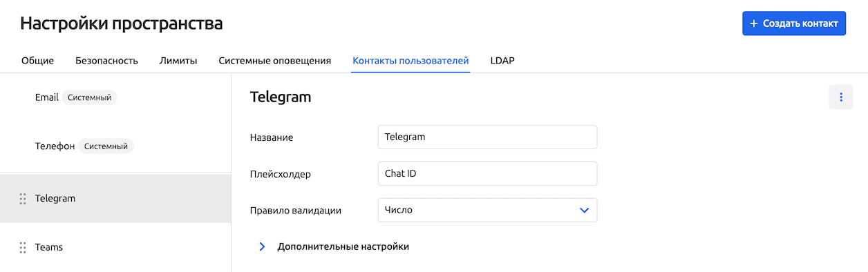Select the Телефон contact item
This screenshot has height=272, width=868.
(115, 146)
